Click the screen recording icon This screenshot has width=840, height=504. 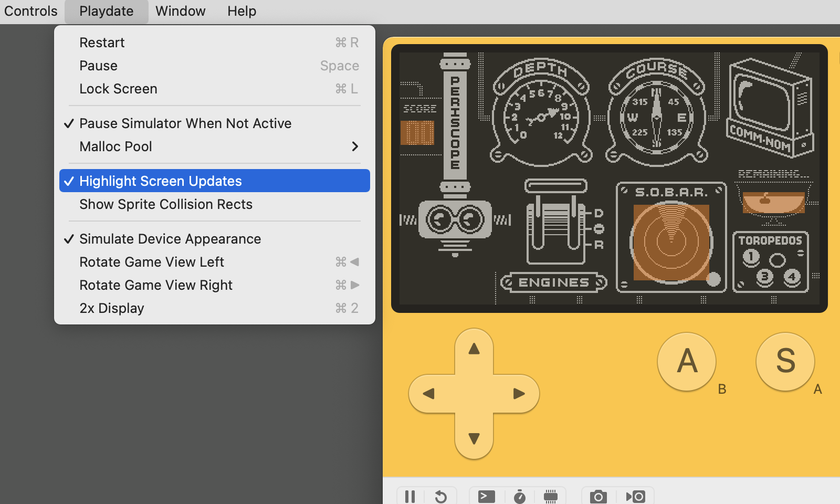click(636, 496)
